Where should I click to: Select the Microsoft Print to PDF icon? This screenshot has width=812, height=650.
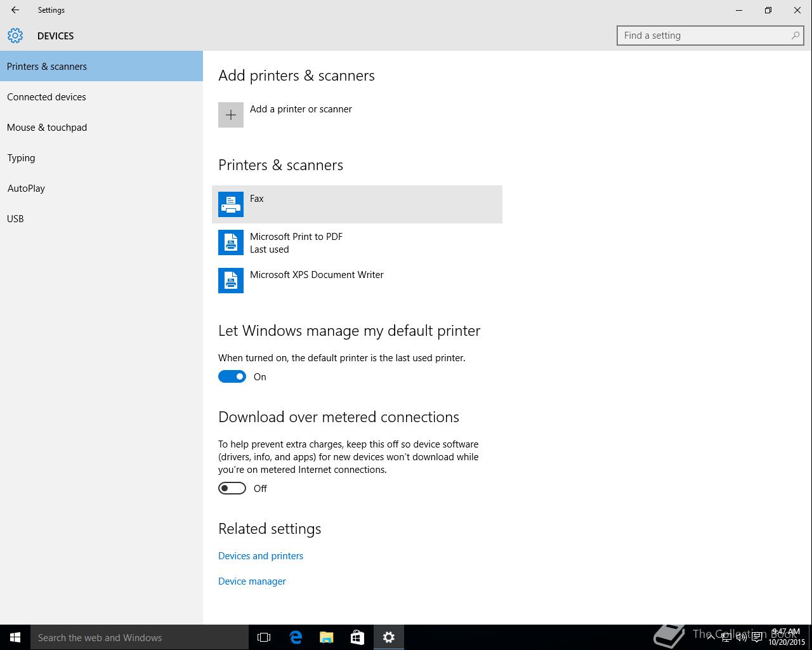pyautogui.click(x=231, y=242)
